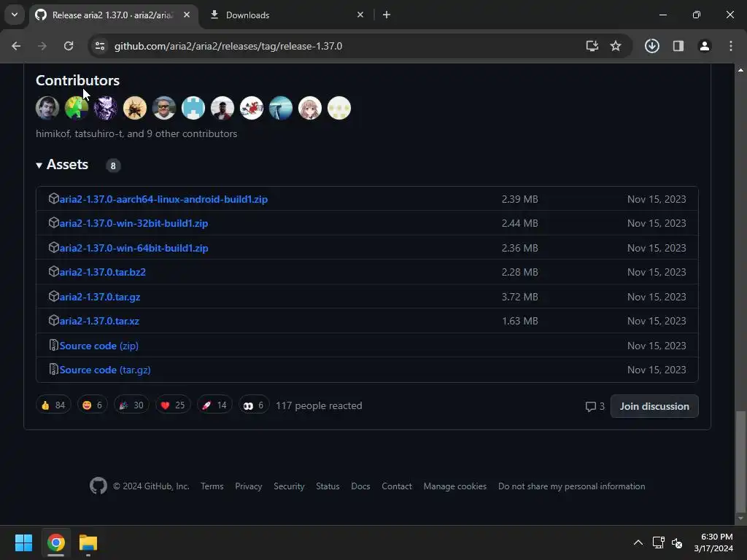Open the Chrome three-dot menu

click(731, 46)
